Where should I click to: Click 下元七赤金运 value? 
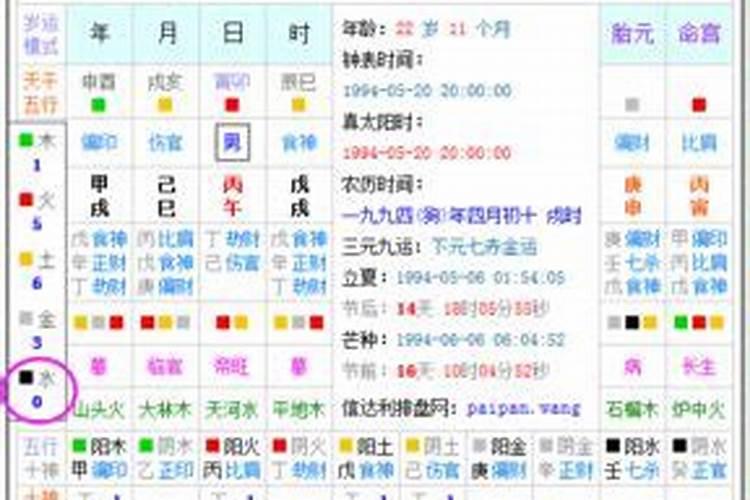485,247
